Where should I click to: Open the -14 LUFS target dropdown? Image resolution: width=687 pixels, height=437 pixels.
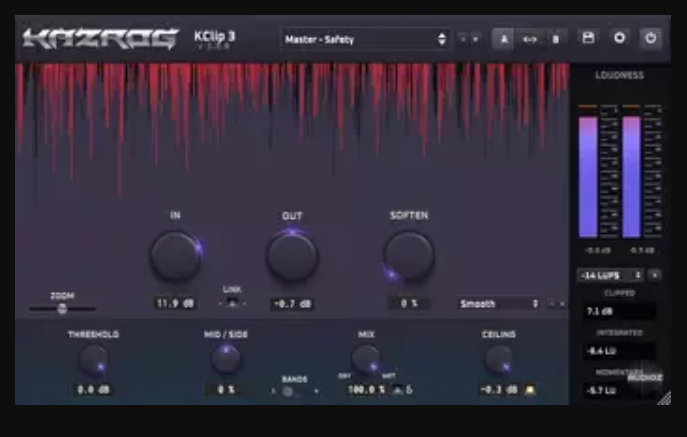point(610,275)
